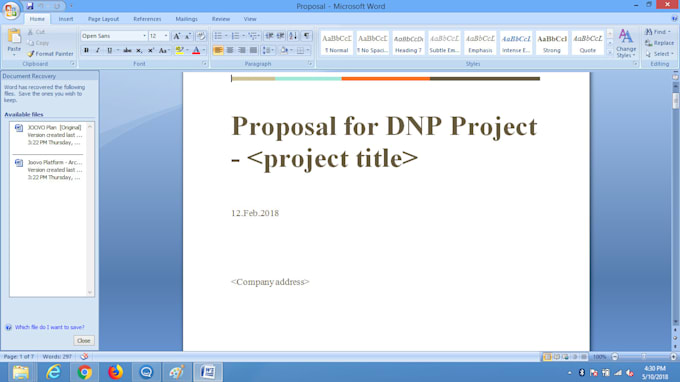
Task: Apply the Strong style
Action: 552,43
